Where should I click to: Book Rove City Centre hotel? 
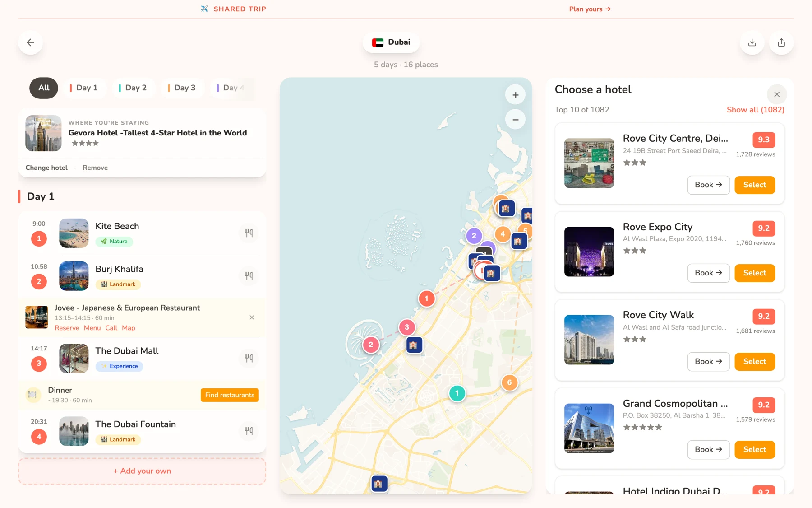(708, 185)
